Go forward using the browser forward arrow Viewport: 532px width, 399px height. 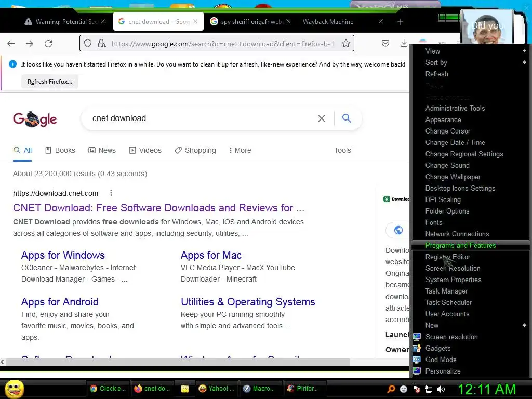click(x=30, y=44)
